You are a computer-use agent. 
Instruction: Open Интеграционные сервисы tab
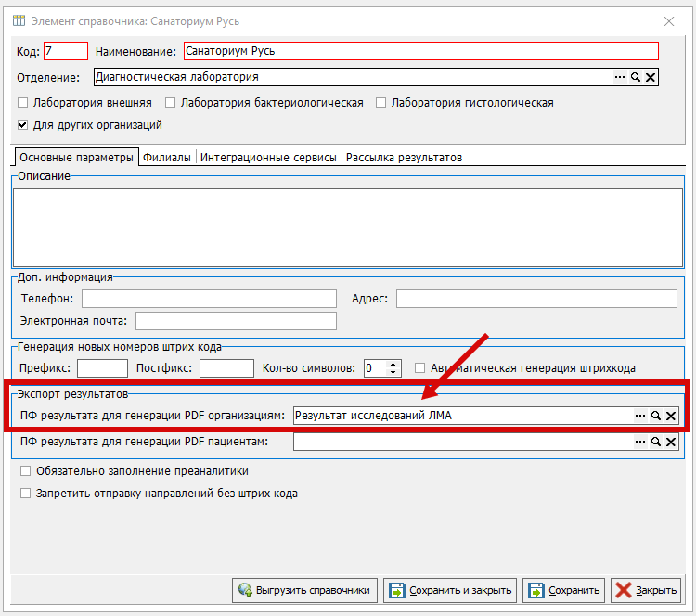[x=269, y=158]
